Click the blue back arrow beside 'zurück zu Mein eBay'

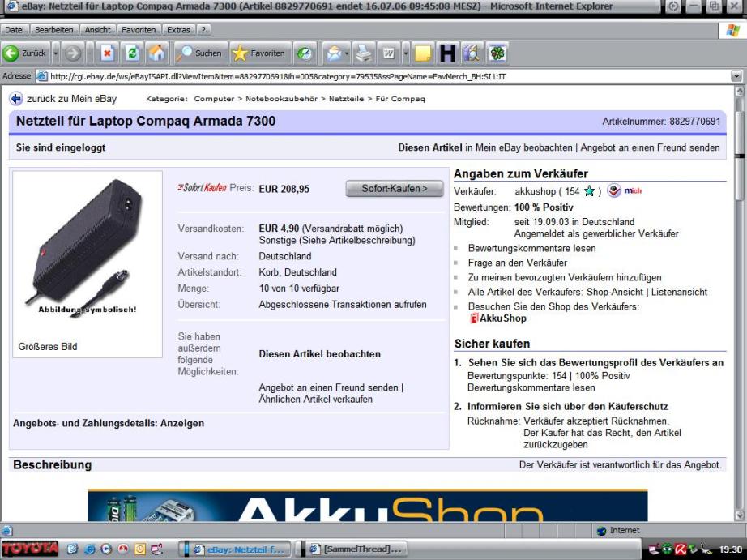pyautogui.click(x=15, y=99)
